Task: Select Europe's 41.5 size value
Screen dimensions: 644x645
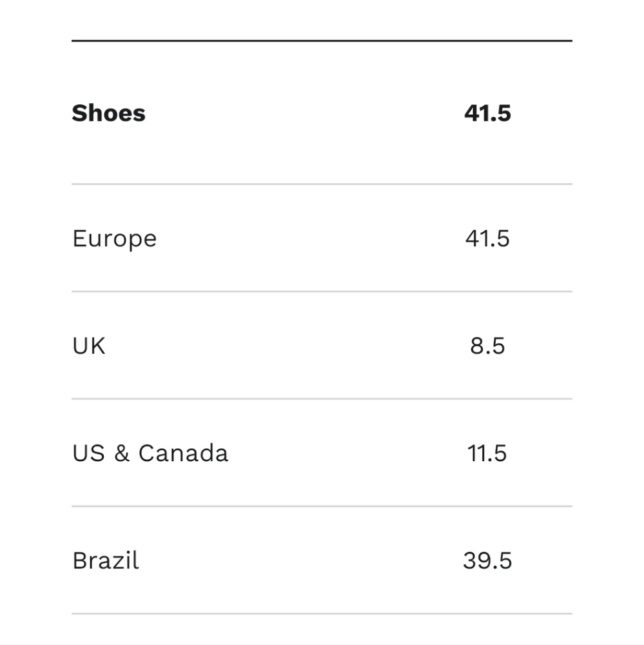Action: tap(487, 239)
